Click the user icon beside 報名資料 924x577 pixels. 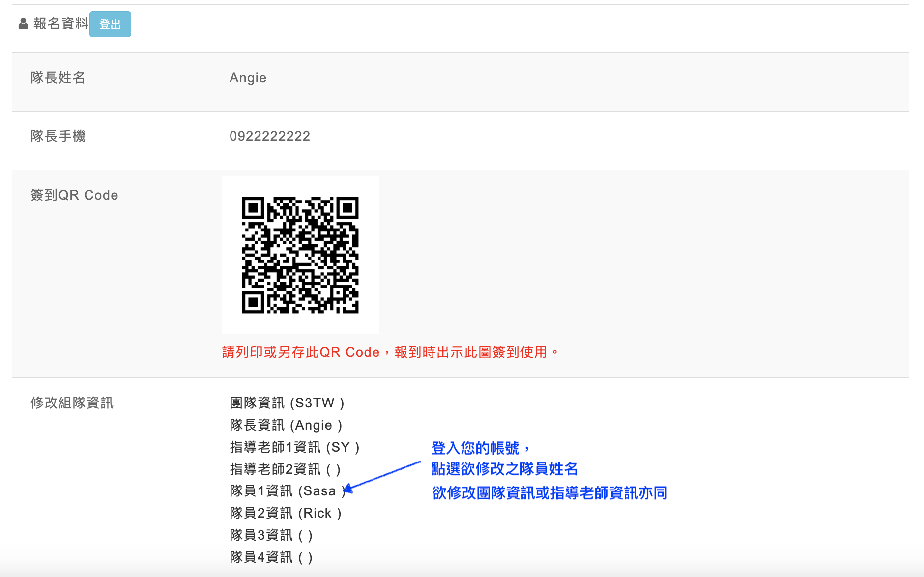click(x=23, y=24)
